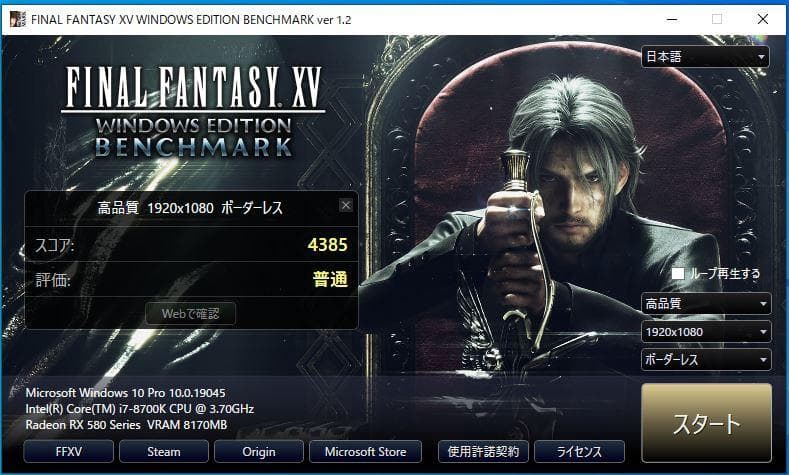The height and width of the screenshot is (475, 789).
Task: Click the Origin button
Action: pyautogui.click(x=258, y=452)
